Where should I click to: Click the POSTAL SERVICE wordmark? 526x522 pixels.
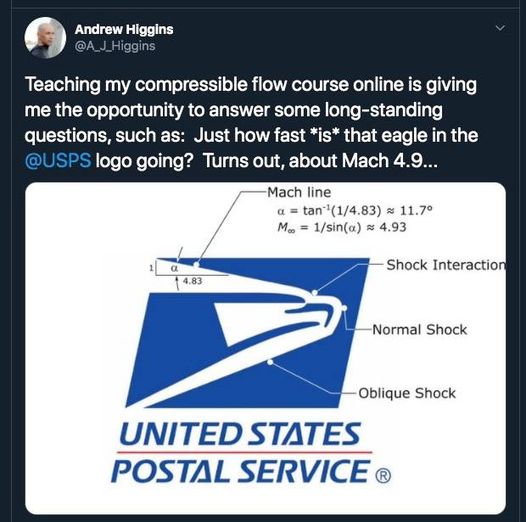tap(241, 471)
